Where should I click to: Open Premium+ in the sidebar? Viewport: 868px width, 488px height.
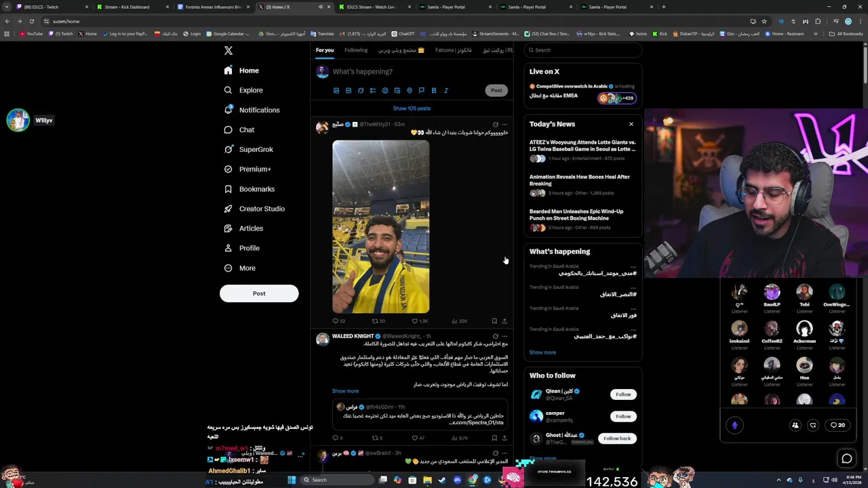[248, 169]
